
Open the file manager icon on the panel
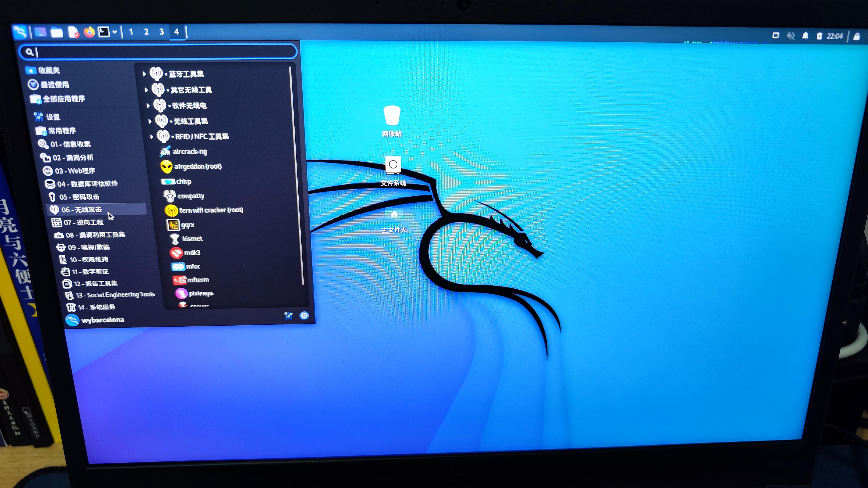[57, 32]
